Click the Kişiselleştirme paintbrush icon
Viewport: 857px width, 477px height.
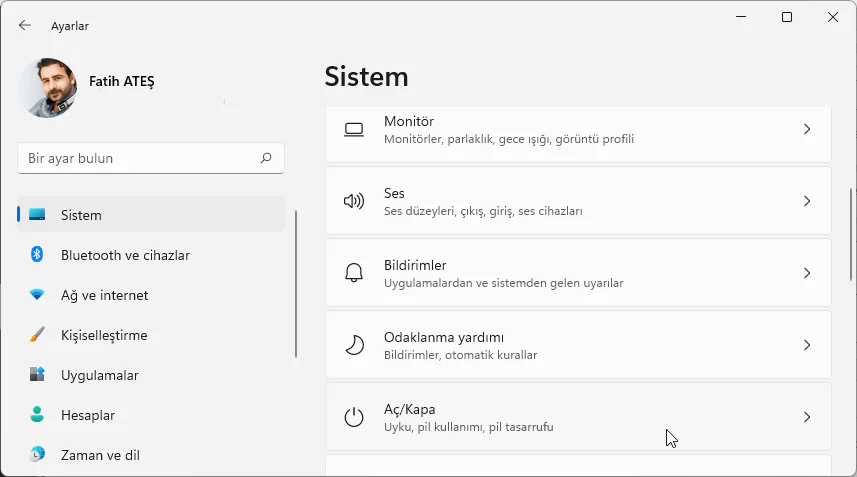[37, 335]
